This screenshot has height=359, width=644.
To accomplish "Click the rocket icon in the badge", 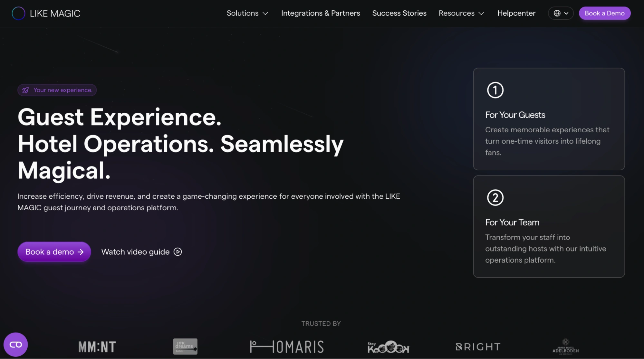I will tap(25, 90).
